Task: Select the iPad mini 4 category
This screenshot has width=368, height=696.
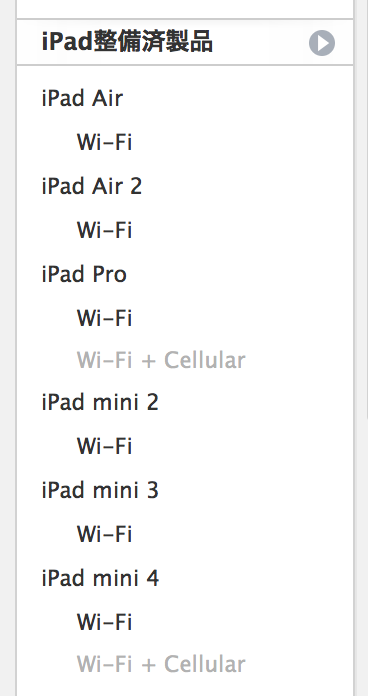Action: click(100, 578)
